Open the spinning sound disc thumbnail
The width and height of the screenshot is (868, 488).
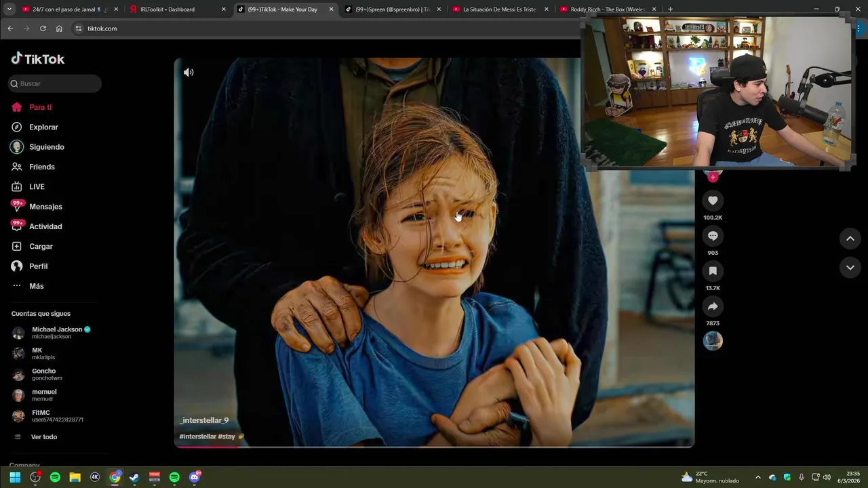pyautogui.click(x=713, y=341)
